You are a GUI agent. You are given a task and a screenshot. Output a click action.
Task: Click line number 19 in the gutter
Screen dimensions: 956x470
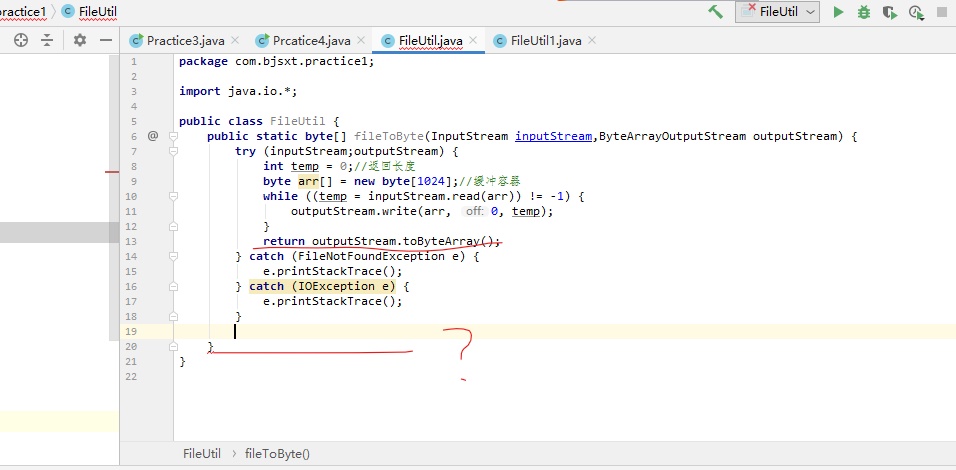pyautogui.click(x=130, y=331)
